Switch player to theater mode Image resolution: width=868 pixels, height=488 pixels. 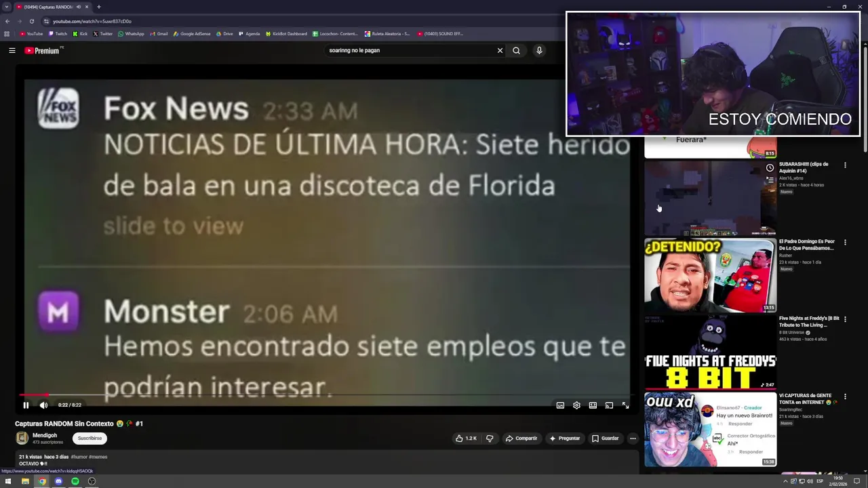point(593,405)
